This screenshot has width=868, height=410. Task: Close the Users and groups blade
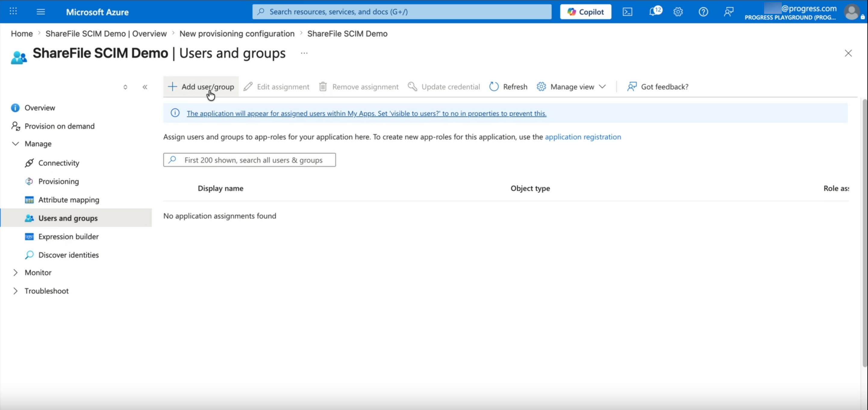tap(848, 53)
